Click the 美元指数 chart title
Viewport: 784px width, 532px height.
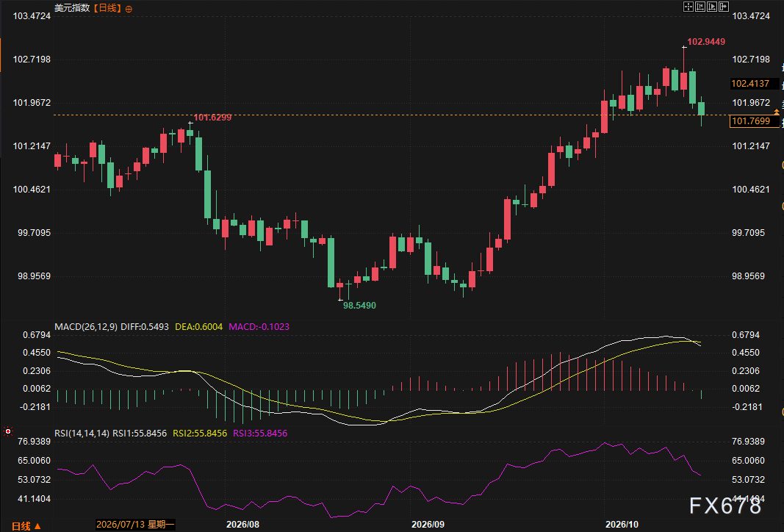[x=72, y=8]
